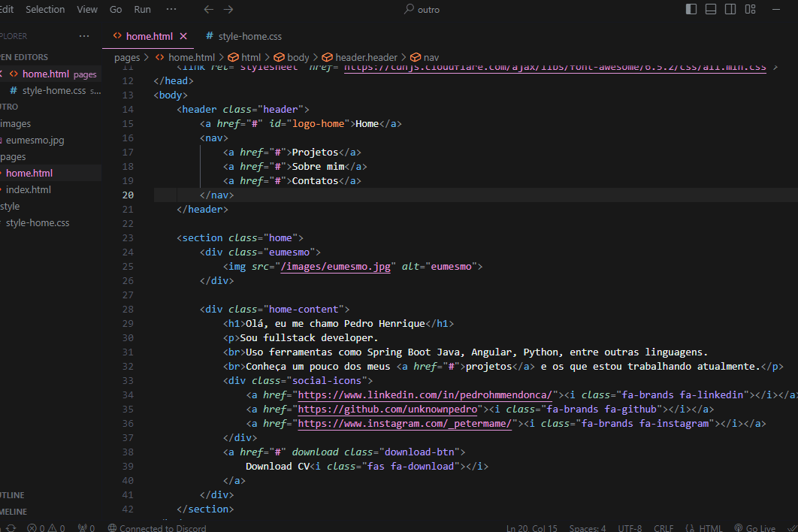The width and height of the screenshot is (798, 532).
Task: Change line endings via 'CRLF'
Action: point(663,528)
